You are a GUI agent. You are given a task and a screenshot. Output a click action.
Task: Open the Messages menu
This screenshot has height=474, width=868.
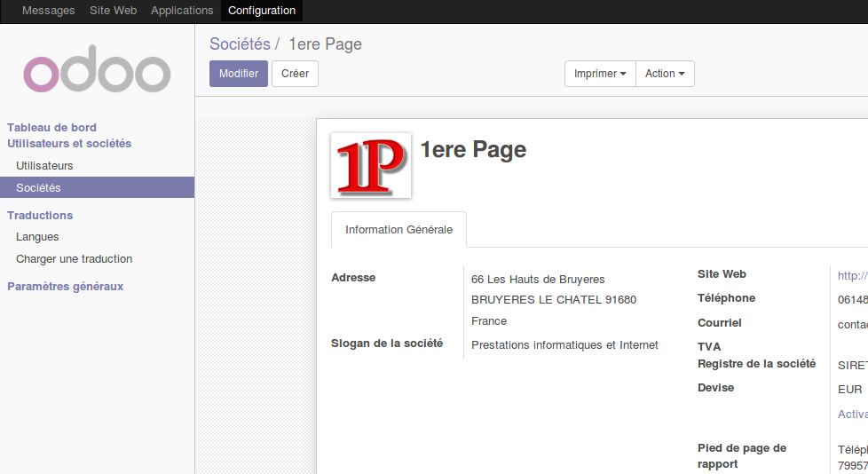(x=48, y=11)
